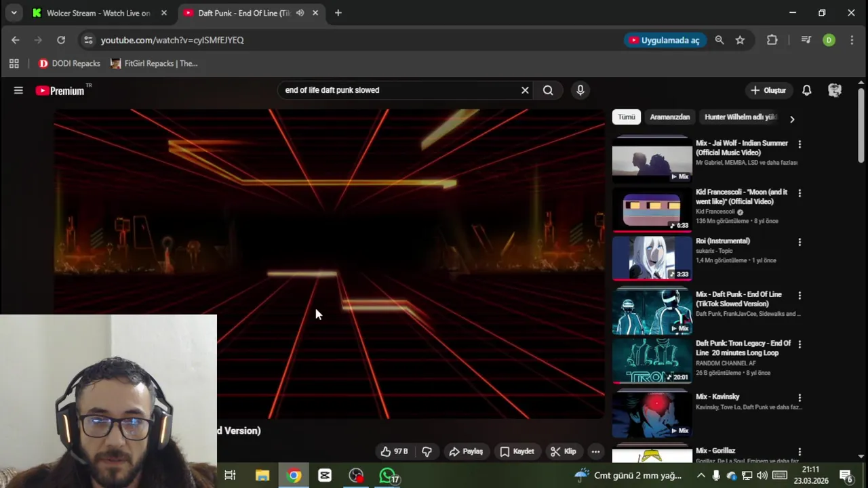Open the YouTube hamburger guide menu

click(18, 90)
